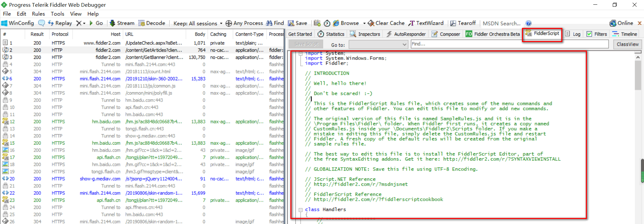Click the comment speech bubble icon
644x224 pixels.
point(42,23)
